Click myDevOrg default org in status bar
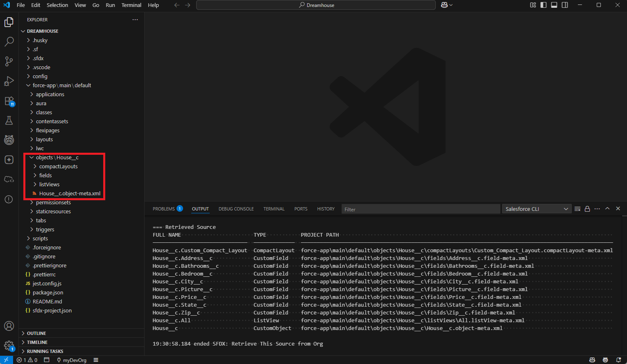The image size is (627, 364). [x=72, y=360]
